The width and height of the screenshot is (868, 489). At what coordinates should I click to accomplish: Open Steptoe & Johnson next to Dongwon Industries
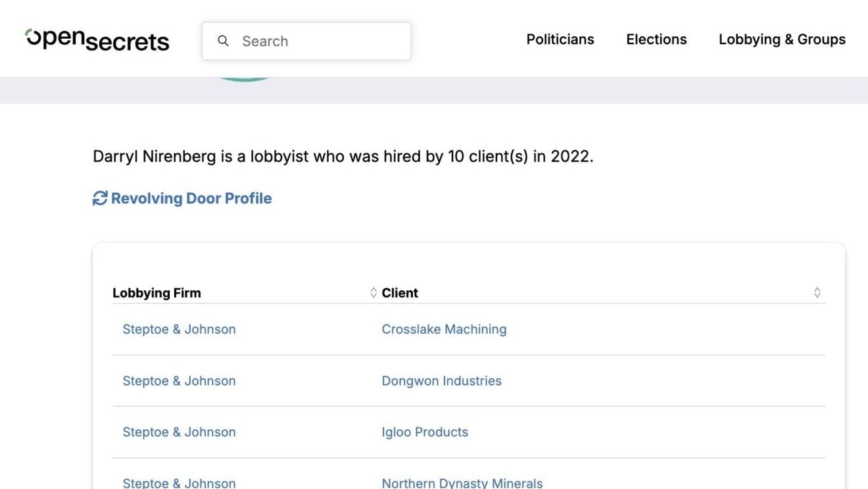coord(179,380)
